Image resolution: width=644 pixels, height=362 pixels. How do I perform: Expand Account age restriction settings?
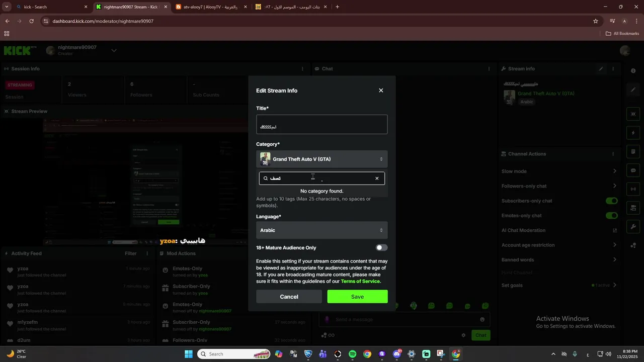pos(614,245)
